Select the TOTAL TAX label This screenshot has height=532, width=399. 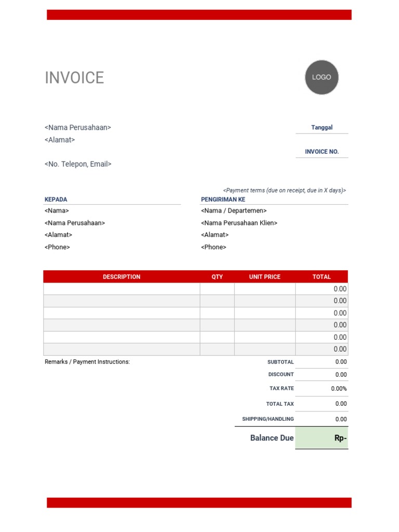click(280, 404)
